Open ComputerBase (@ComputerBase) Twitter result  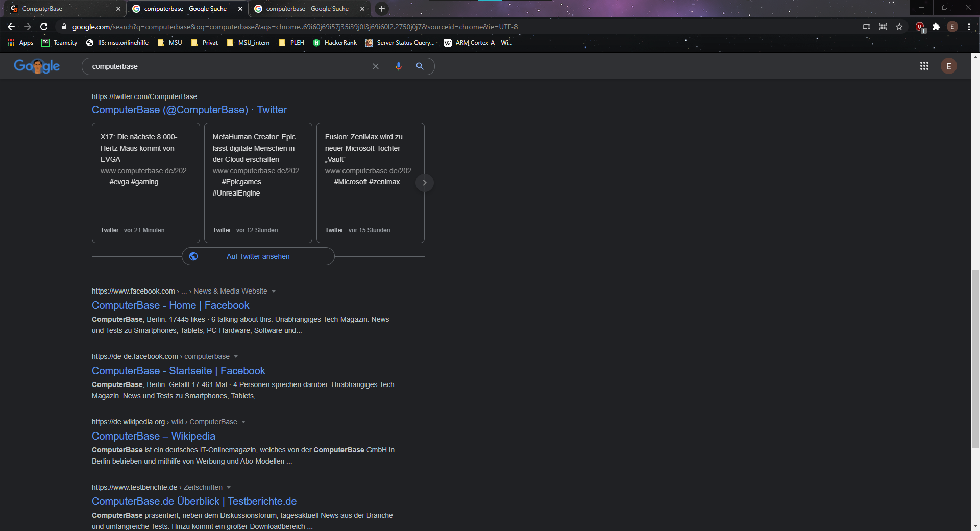(189, 110)
